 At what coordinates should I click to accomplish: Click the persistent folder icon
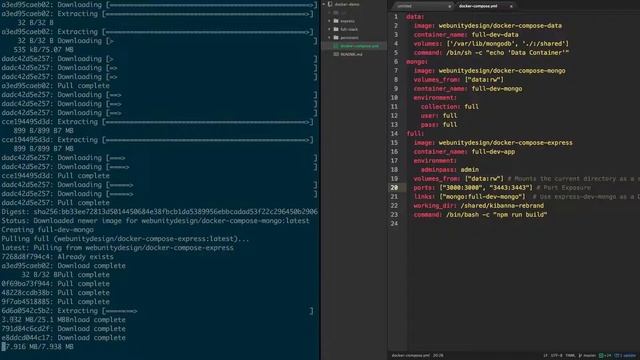point(336,38)
